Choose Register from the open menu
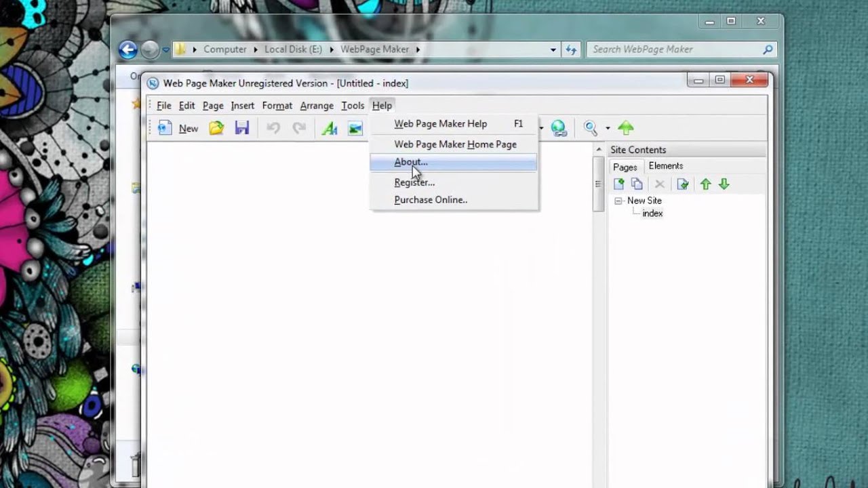This screenshot has height=488, width=868. [414, 182]
